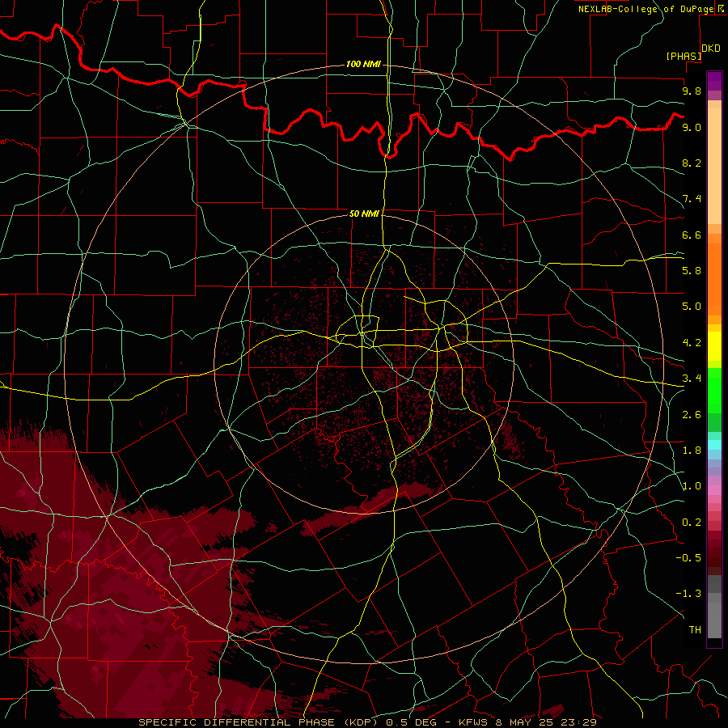Pick the bright green segment of the color bar
Screen dimensions: 728x728
(714, 391)
